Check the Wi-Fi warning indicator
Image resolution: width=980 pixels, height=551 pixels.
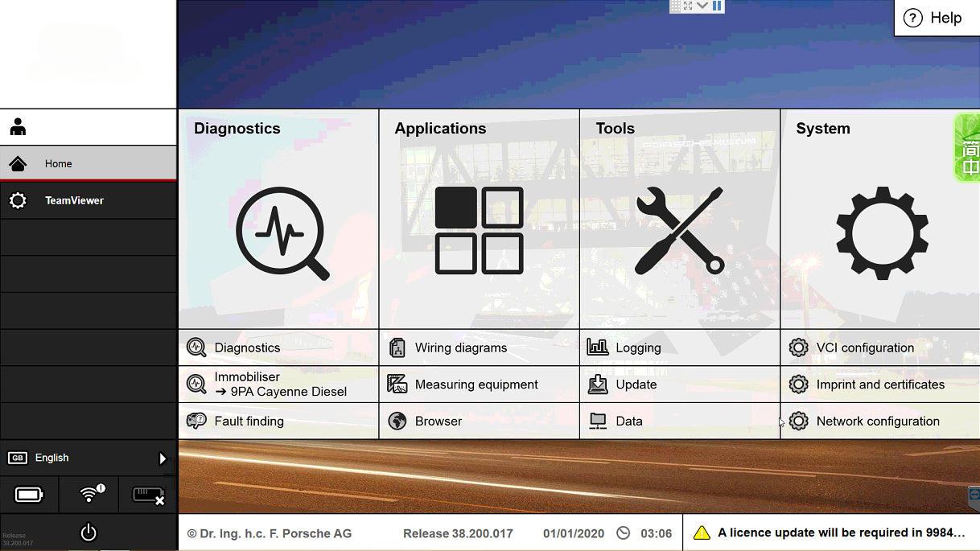click(89, 495)
